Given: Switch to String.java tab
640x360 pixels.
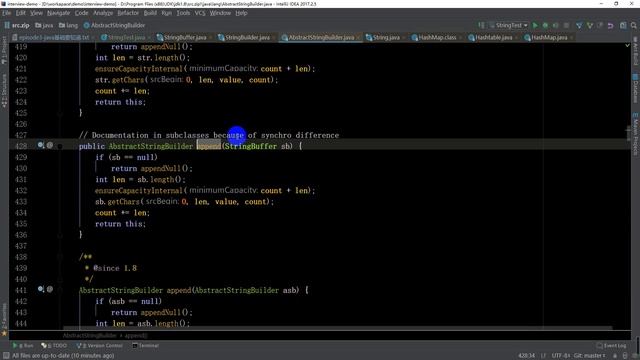Looking at the screenshot, I should point(386,38).
